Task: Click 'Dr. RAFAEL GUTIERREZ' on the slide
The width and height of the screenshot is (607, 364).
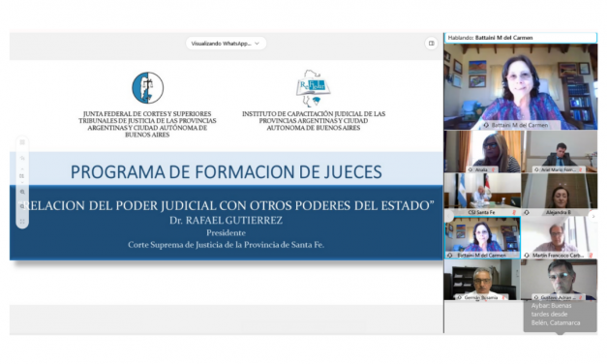Action: 227,221
